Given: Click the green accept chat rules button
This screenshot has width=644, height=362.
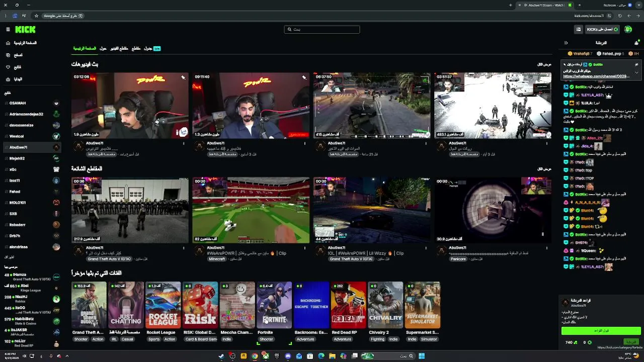Looking at the screenshot, I should point(601,331).
